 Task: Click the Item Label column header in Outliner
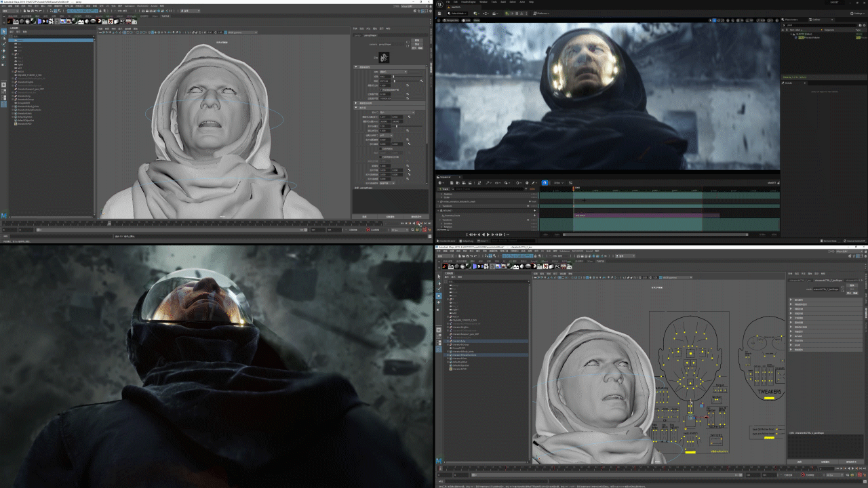795,30
